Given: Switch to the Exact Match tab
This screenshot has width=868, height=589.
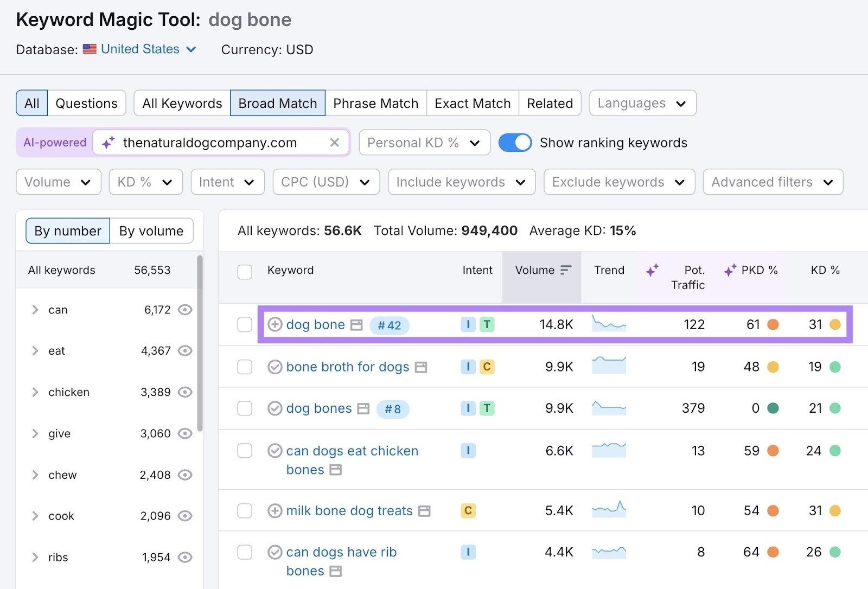Looking at the screenshot, I should [x=472, y=103].
